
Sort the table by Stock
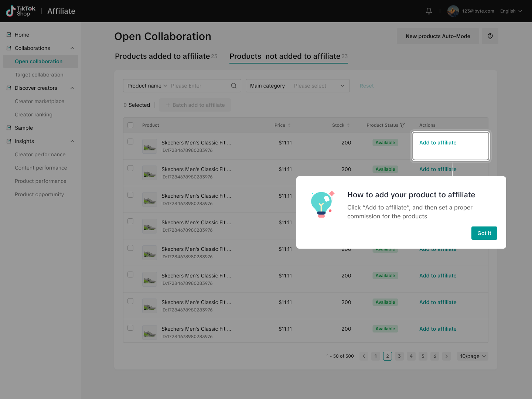point(348,125)
